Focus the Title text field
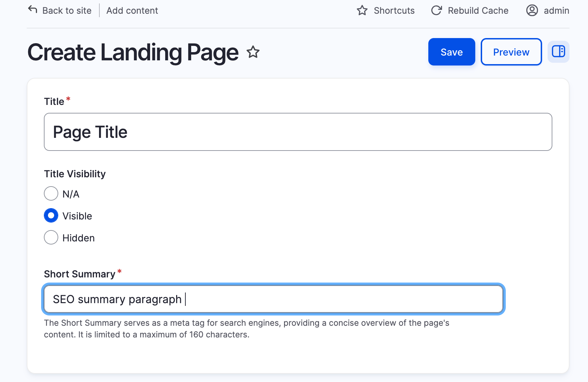 click(x=298, y=132)
